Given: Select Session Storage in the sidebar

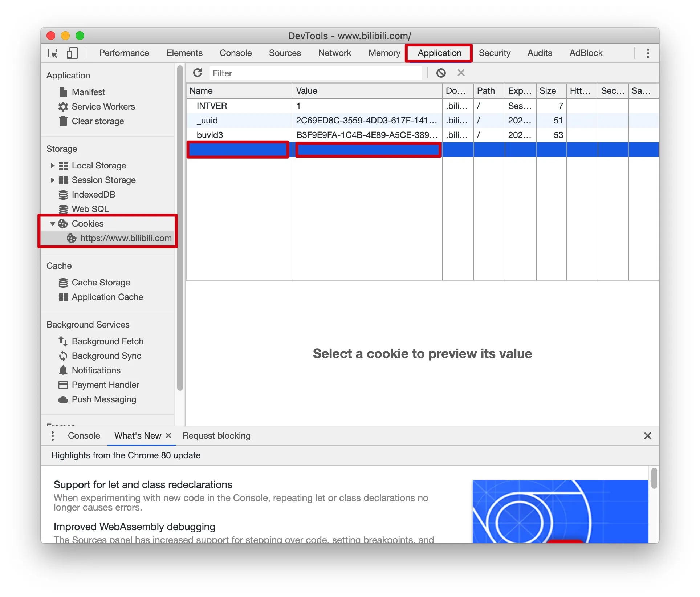Looking at the screenshot, I should pos(103,180).
